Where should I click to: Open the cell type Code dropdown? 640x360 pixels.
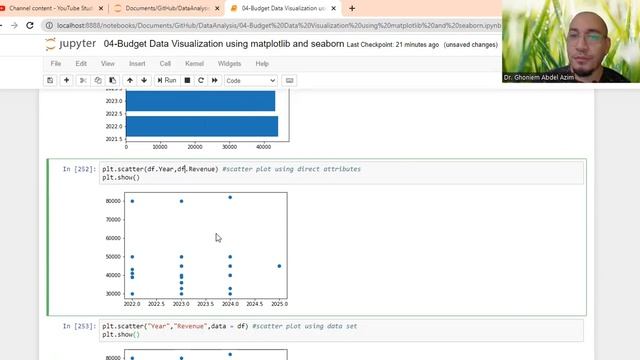point(251,81)
